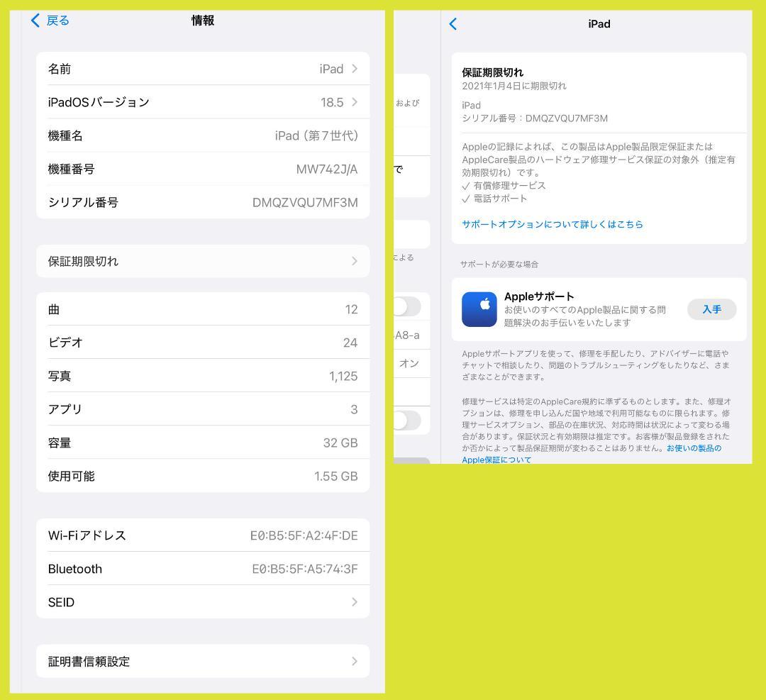The image size is (766, 700).
Task: Tap the serial number DMQZVQU7MF3M
Action: tap(202, 202)
